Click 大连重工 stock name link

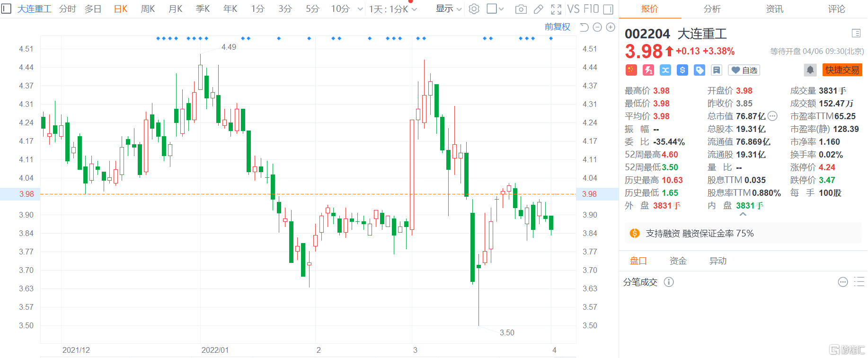click(35, 9)
